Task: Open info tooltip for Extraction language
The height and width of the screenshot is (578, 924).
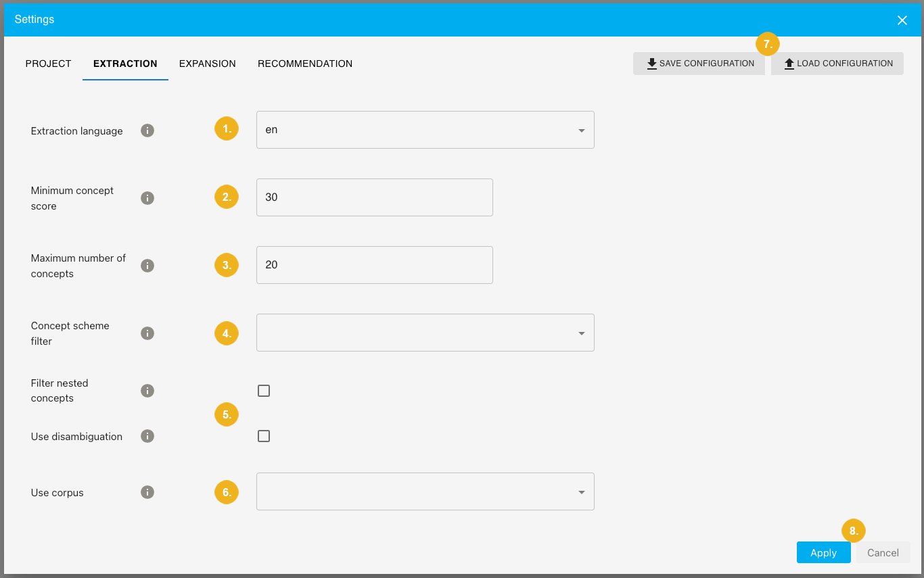Action: pyautogui.click(x=147, y=130)
